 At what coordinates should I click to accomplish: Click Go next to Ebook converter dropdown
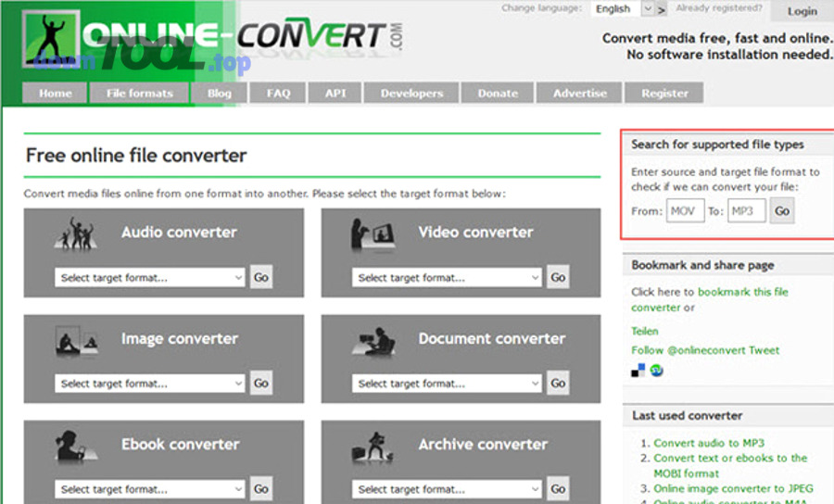click(x=261, y=488)
